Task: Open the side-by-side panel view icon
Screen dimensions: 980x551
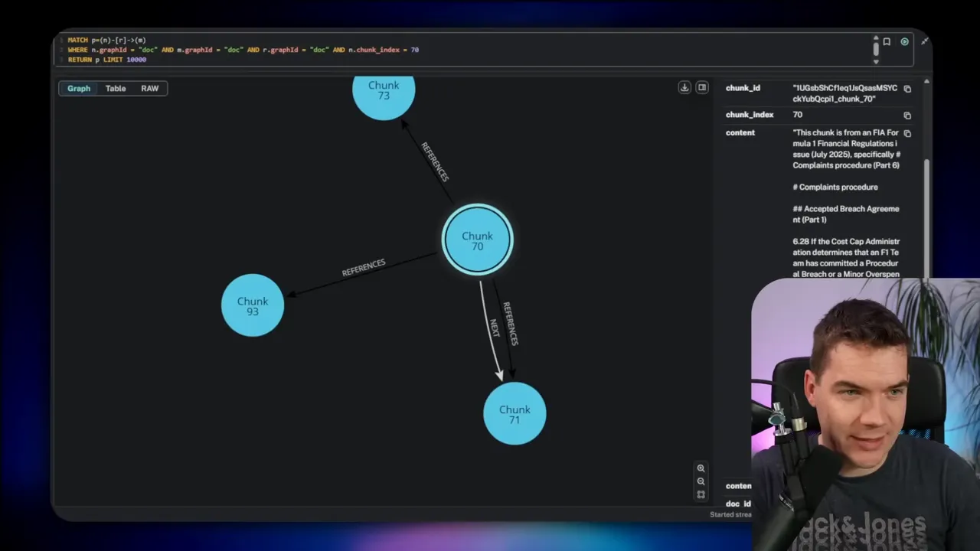Action: tap(702, 87)
